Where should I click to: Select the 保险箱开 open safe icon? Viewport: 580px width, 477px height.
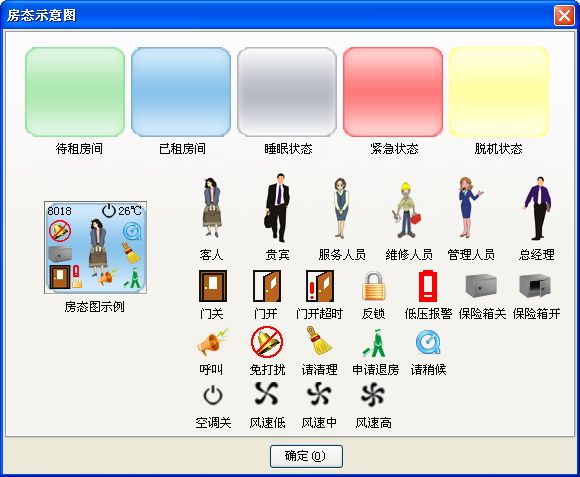(x=535, y=286)
